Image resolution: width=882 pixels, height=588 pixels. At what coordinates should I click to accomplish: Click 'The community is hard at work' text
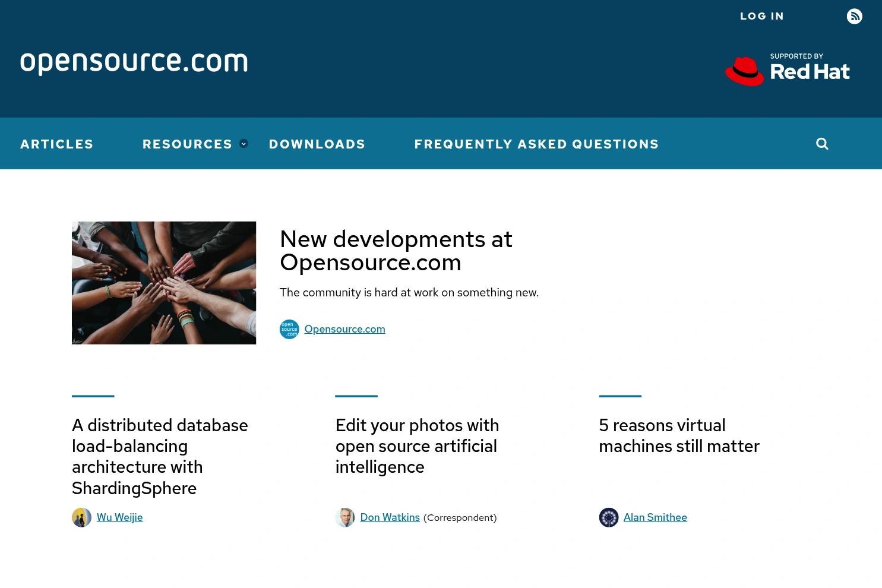(409, 292)
